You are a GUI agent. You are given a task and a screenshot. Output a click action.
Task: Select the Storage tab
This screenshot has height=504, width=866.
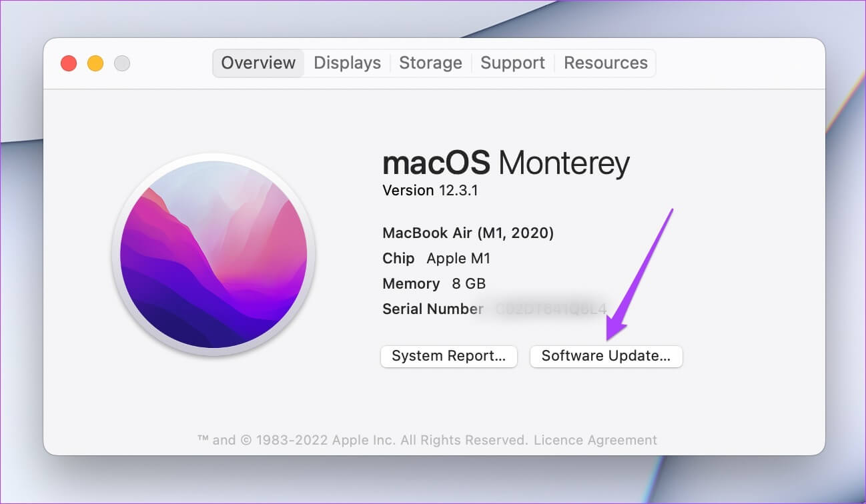[x=430, y=63]
